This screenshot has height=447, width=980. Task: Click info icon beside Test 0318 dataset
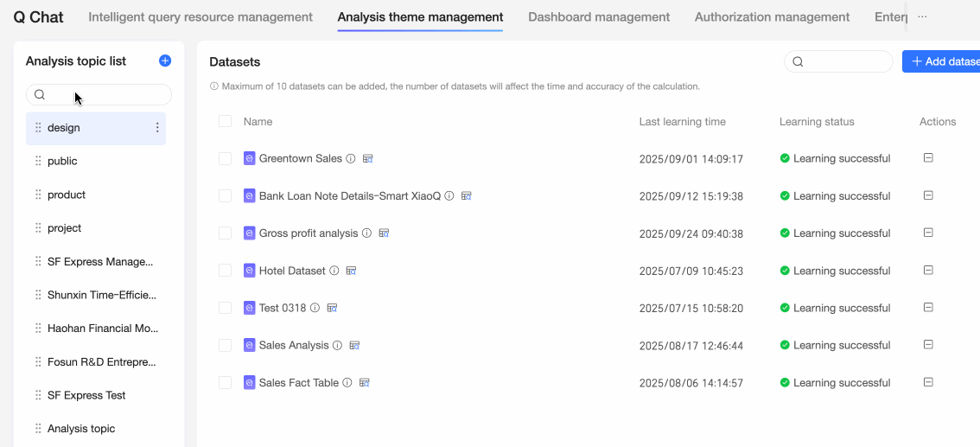(315, 308)
